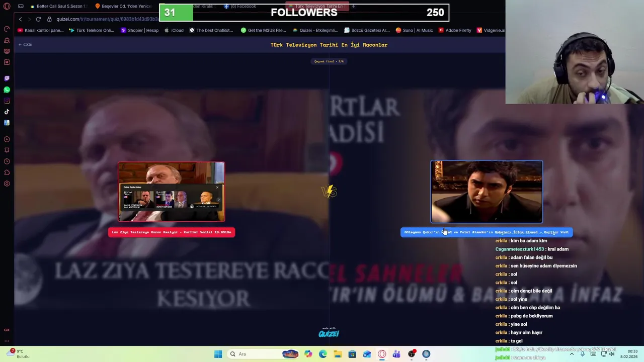Open Settings gear in Opera sidebar
This screenshot has width=644, height=362.
7,184
